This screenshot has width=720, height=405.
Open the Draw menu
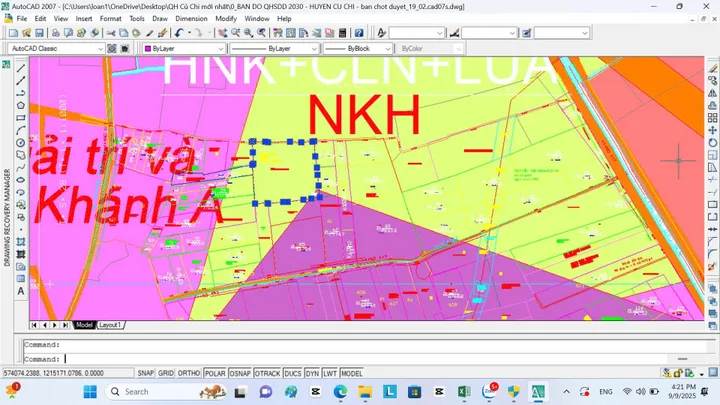160,19
